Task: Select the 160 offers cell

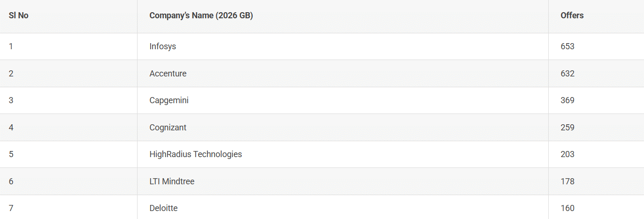Action: click(567, 208)
